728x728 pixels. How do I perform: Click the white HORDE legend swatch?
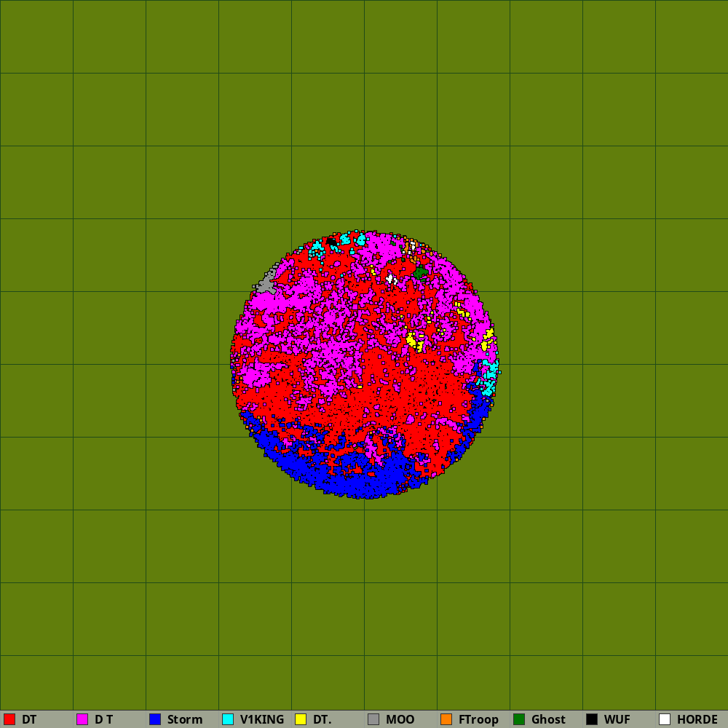pos(665,719)
